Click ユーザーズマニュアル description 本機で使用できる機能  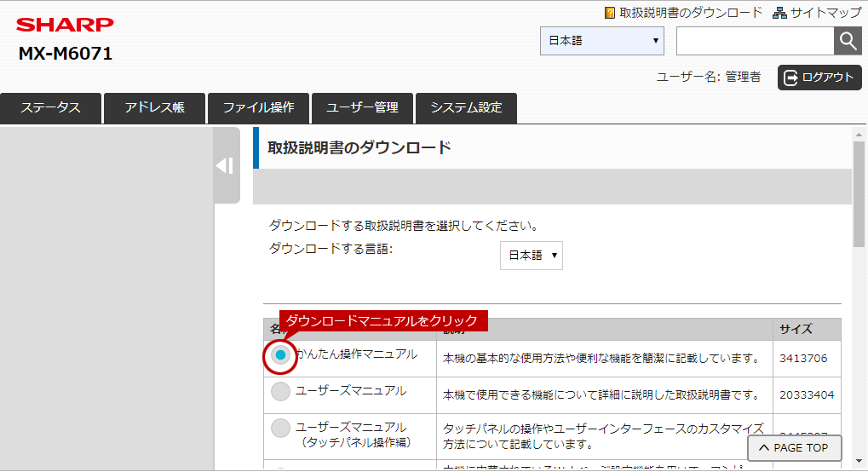[601, 395]
